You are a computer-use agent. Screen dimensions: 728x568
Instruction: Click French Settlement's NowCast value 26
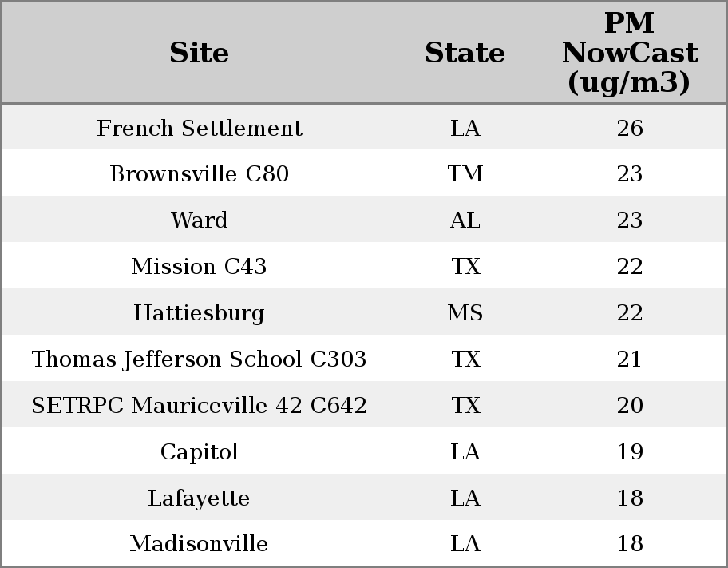pyautogui.click(x=629, y=129)
